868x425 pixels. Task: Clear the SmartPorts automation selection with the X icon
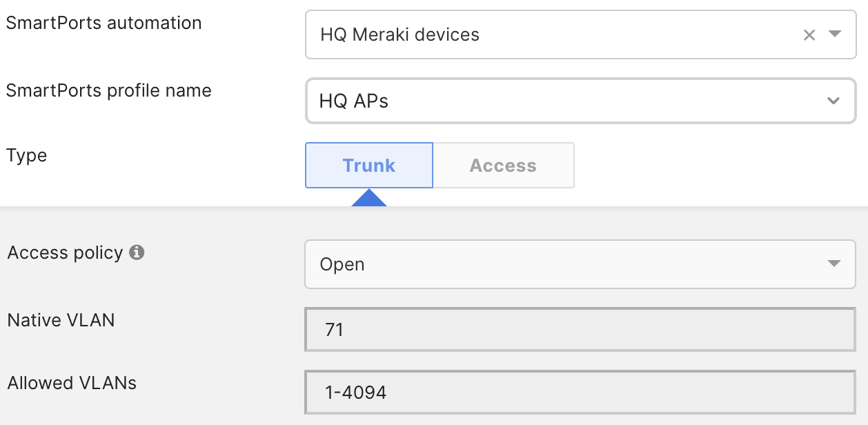click(809, 34)
